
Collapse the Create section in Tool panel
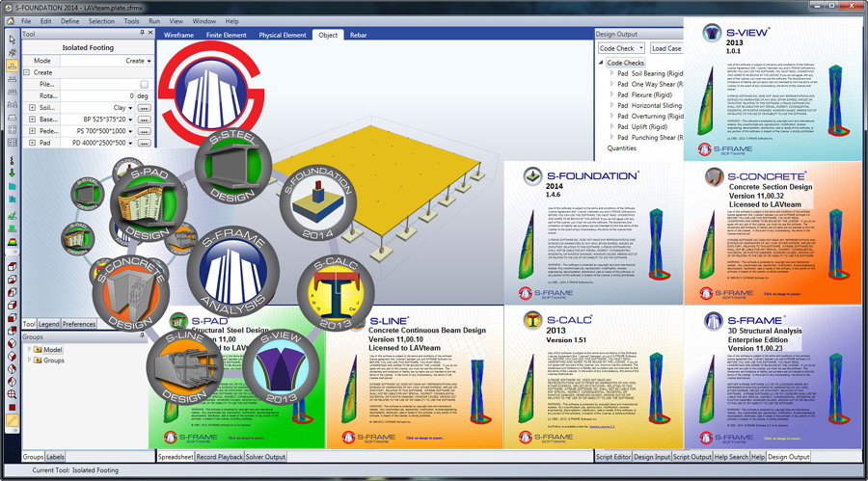[26, 72]
